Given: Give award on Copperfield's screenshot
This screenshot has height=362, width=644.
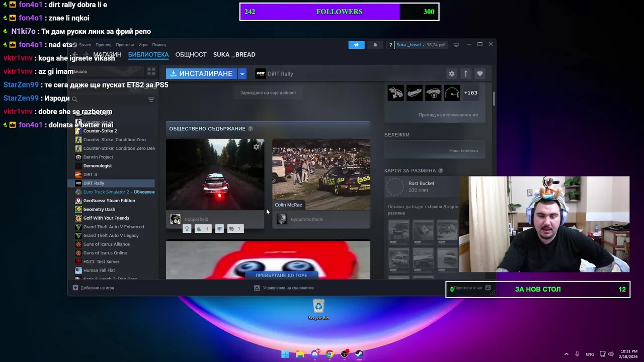Looking at the screenshot, I should pyautogui.click(x=187, y=229).
